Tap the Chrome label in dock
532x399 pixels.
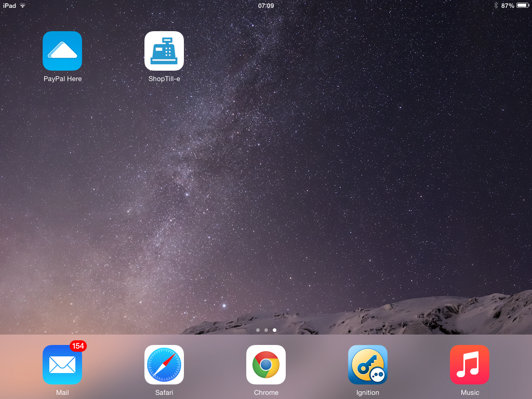pyautogui.click(x=266, y=393)
